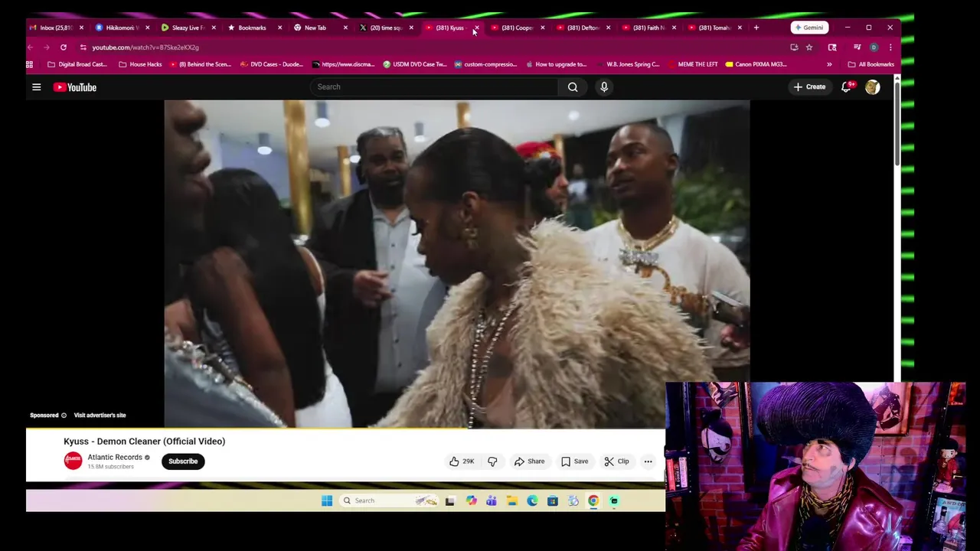Viewport: 980px width, 551px height.
Task: Click the Clip button
Action: [x=616, y=461]
